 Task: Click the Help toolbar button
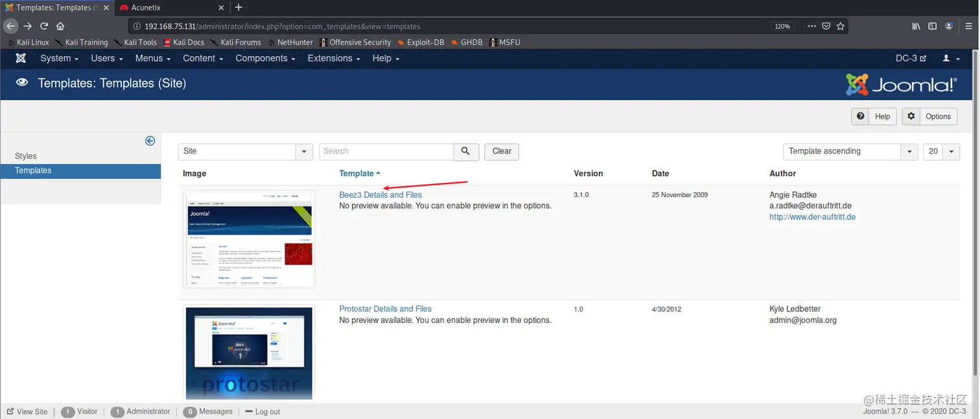click(x=874, y=116)
